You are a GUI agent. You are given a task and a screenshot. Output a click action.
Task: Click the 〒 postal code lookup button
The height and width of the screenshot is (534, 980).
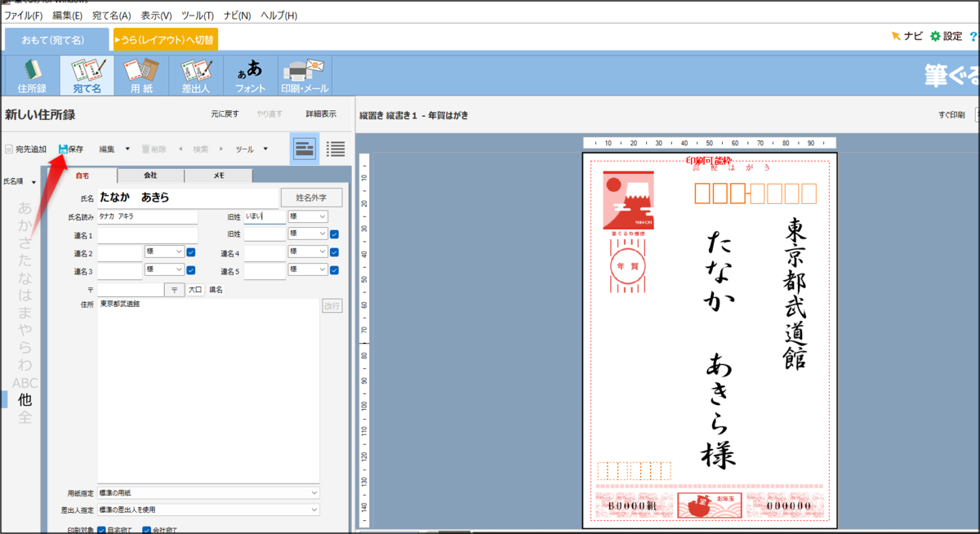pyautogui.click(x=175, y=289)
